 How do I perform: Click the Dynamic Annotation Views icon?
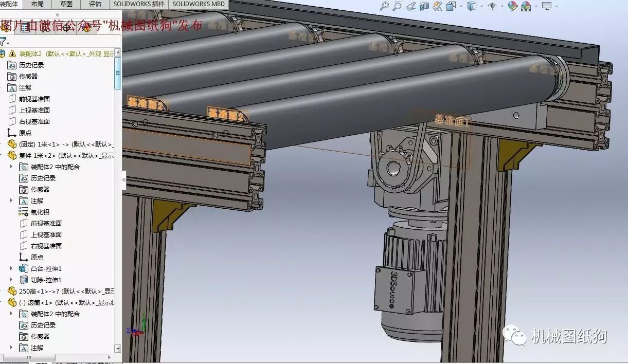point(438,6)
